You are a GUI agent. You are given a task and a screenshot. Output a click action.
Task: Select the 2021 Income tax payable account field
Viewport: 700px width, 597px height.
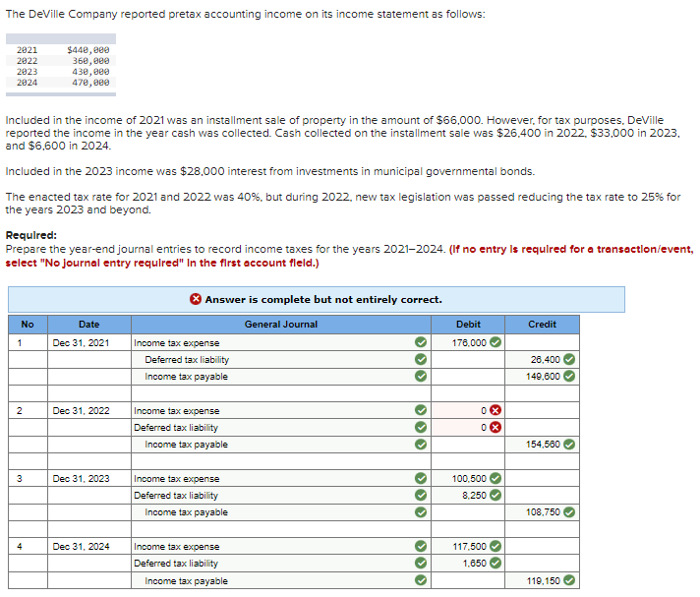point(281,377)
